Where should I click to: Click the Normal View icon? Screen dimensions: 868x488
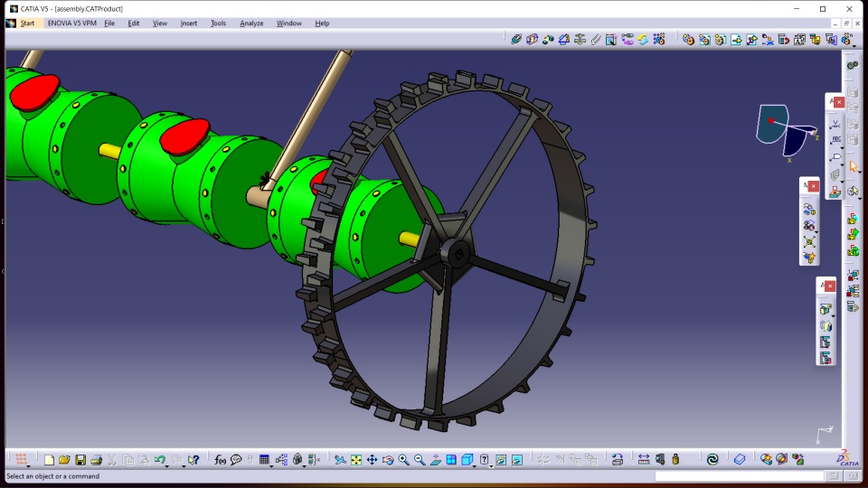pos(436,460)
